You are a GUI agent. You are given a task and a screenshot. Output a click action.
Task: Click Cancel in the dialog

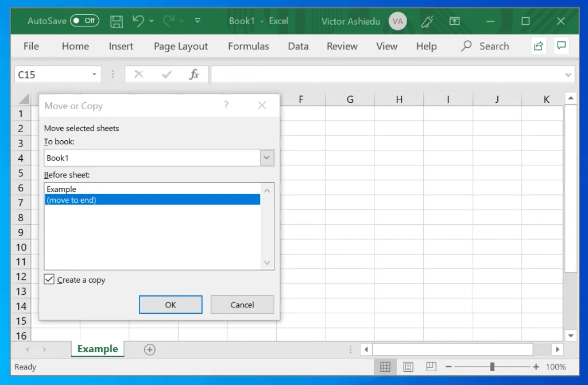coord(242,305)
